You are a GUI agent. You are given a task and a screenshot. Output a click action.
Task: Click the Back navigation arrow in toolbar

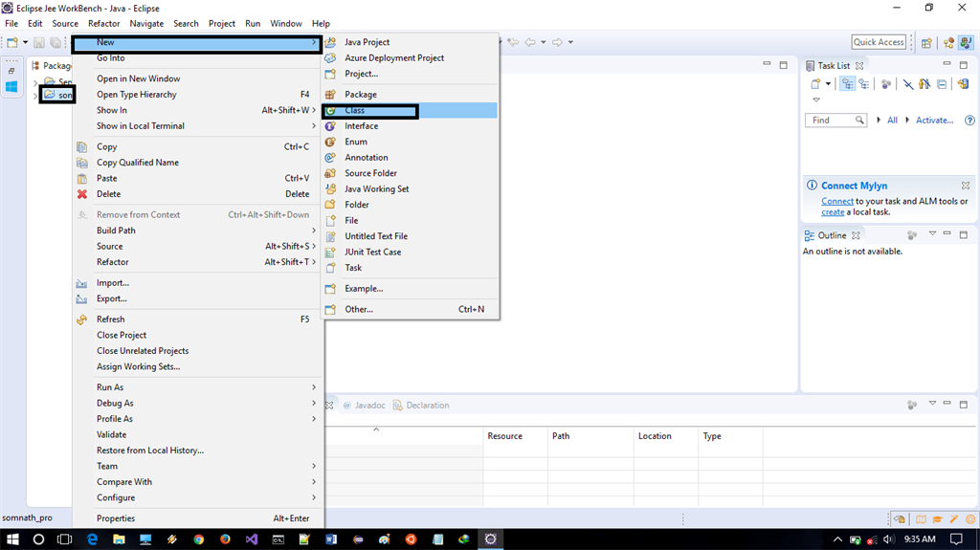(530, 42)
